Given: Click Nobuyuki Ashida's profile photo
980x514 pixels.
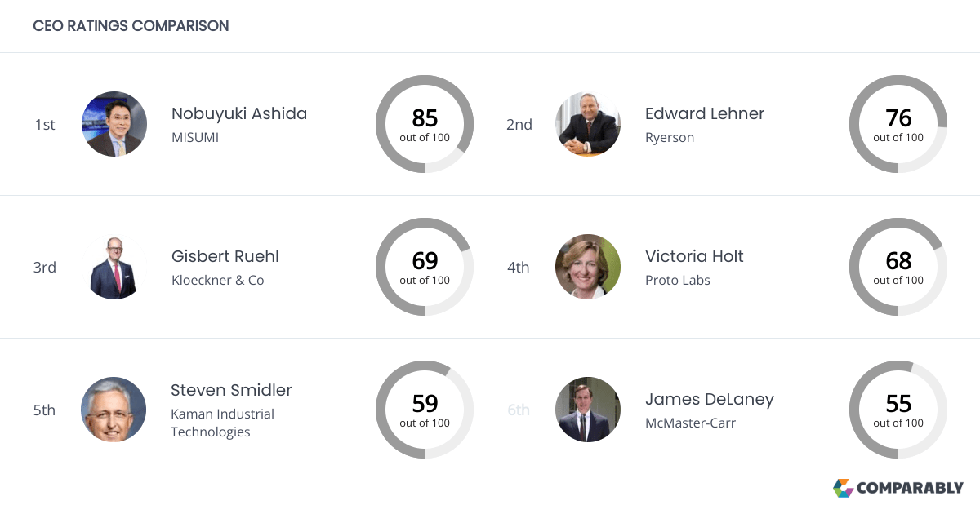Looking at the screenshot, I should (x=114, y=124).
